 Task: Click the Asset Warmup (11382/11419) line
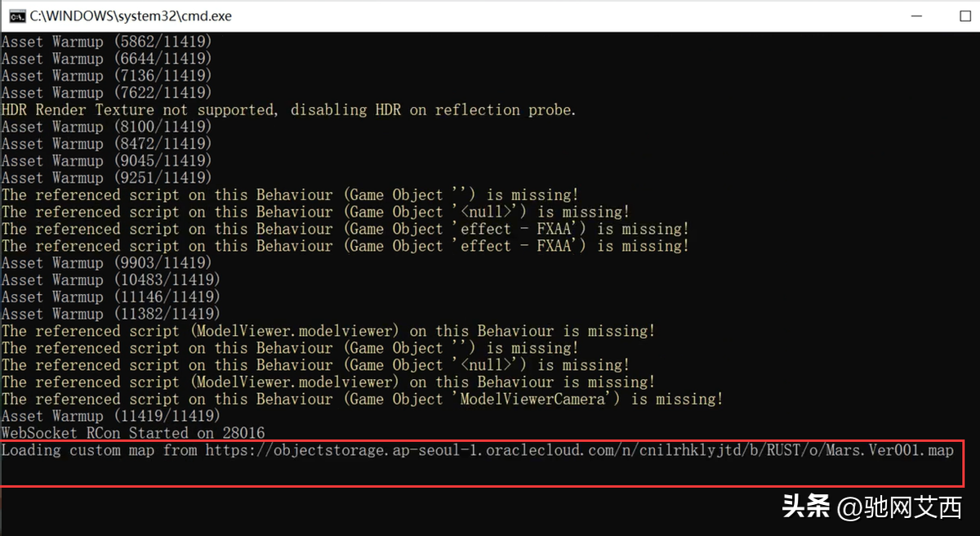pyautogui.click(x=110, y=314)
